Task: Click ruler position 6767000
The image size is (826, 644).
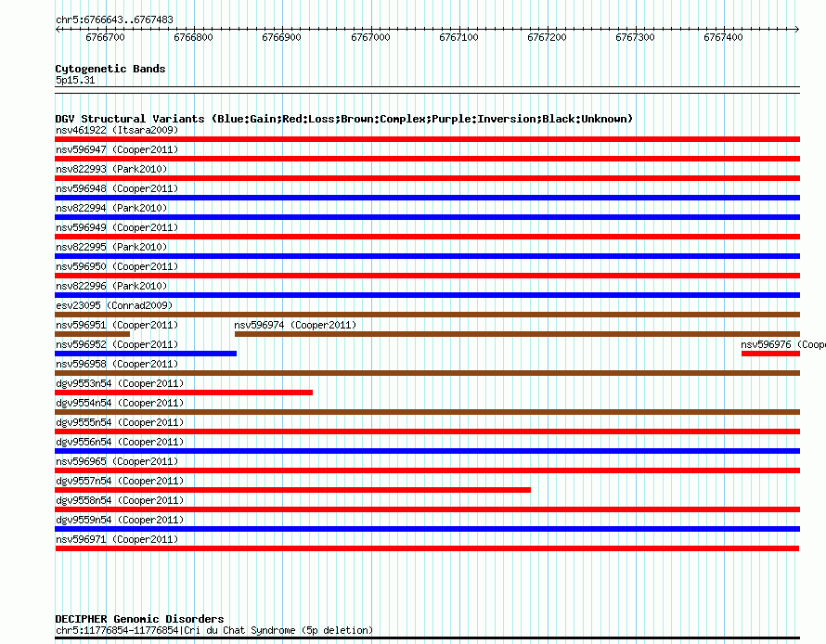Action: coord(370,37)
